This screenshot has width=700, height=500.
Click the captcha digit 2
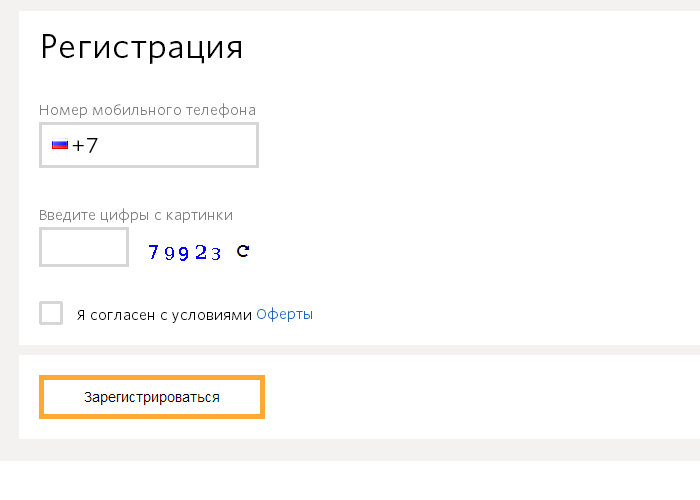click(x=200, y=253)
